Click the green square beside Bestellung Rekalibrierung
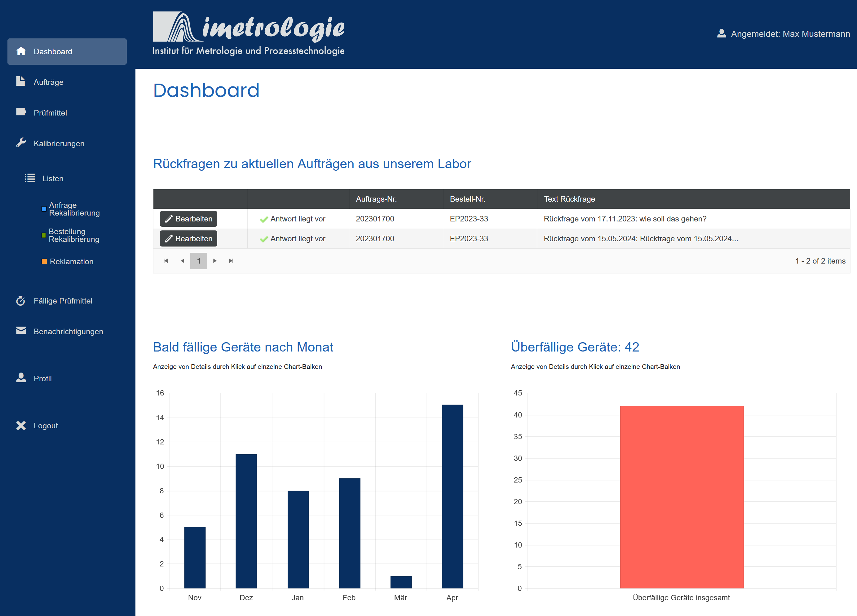The image size is (857, 616). pyautogui.click(x=43, y=235)
